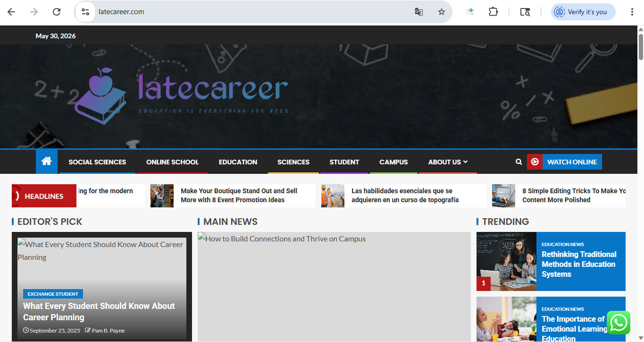Click the media search icon in browser toolbar
This screenshot has width=644, height=342.
tap(525, 12)
